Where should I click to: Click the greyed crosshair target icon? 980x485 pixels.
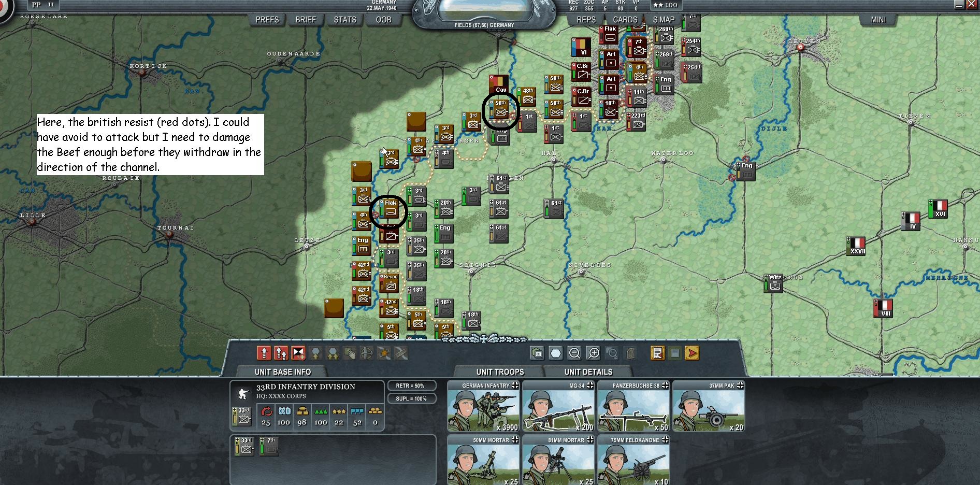[367, 353]
